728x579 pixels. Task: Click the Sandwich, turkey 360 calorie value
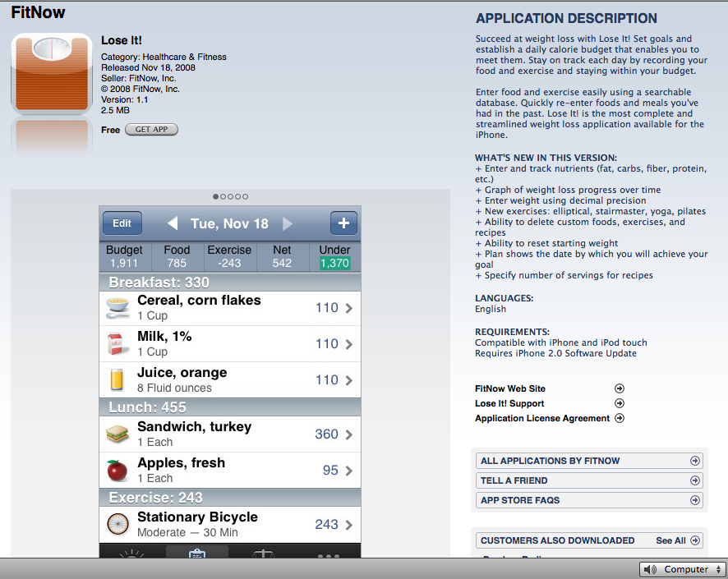pos(326,434)
